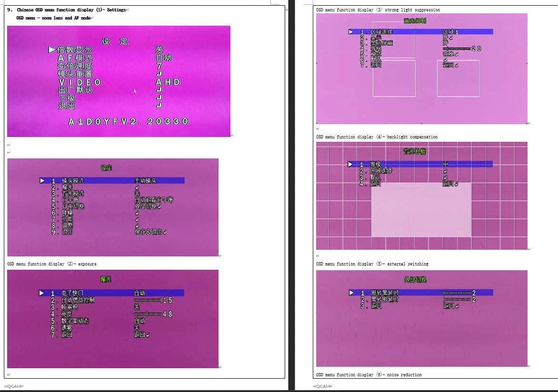Toggle the 关 value of 倍数显示
The height and width of the screenshot is (392, 558).
(159, 49)
